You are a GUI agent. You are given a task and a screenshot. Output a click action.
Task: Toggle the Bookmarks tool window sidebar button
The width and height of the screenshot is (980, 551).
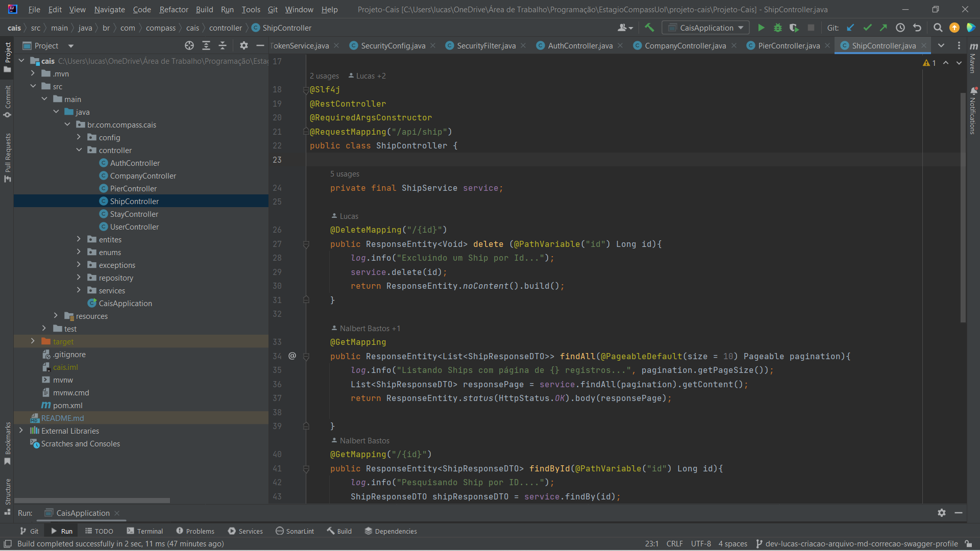coord(7,443)
